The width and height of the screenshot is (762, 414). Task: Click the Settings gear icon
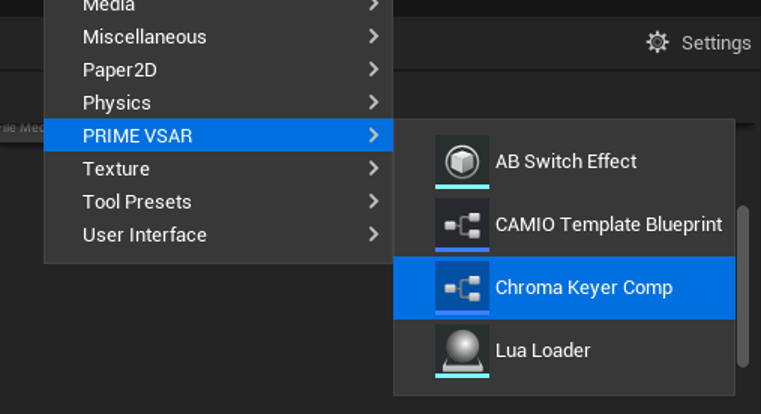657,42
